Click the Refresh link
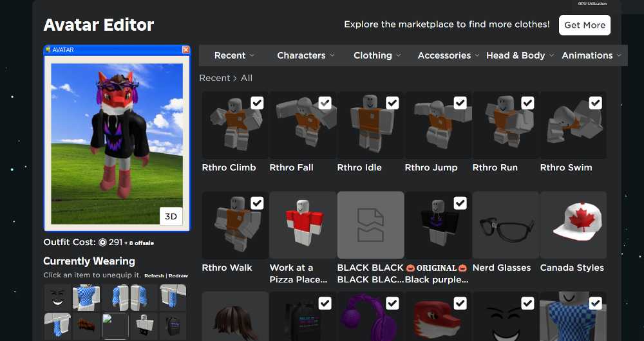Viewport: 644px width, 341px height. [x=154, y=276]
